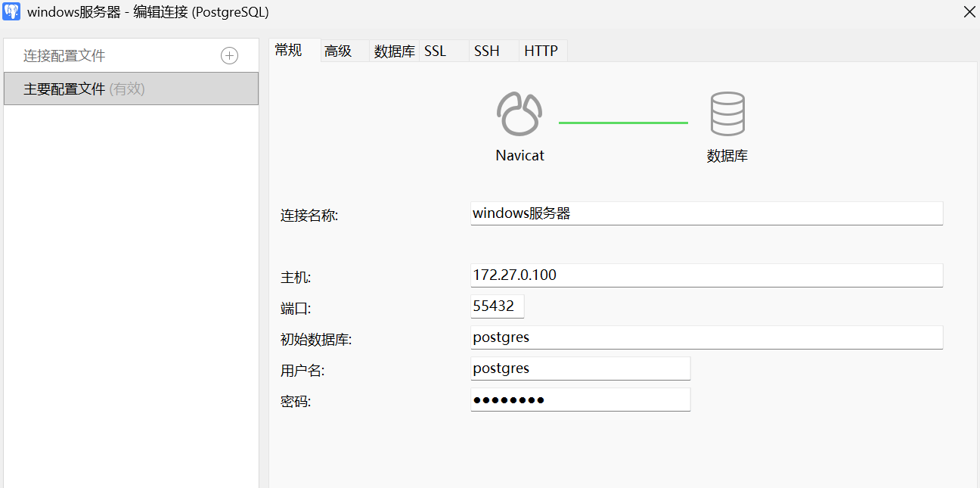This screenshot has height=488, width=980.
Task: Click the 初始数据库 field with postgres
Action: tap(706, 337)
